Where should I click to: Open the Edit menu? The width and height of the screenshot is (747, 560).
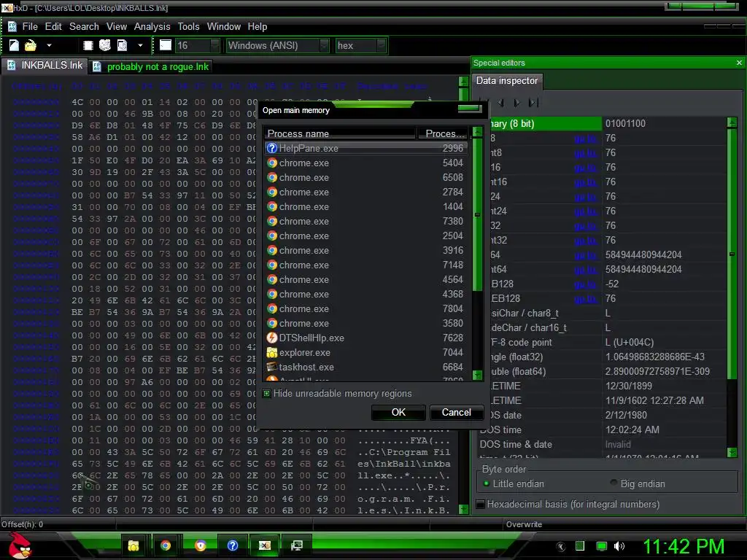click(x=53, y=27)
